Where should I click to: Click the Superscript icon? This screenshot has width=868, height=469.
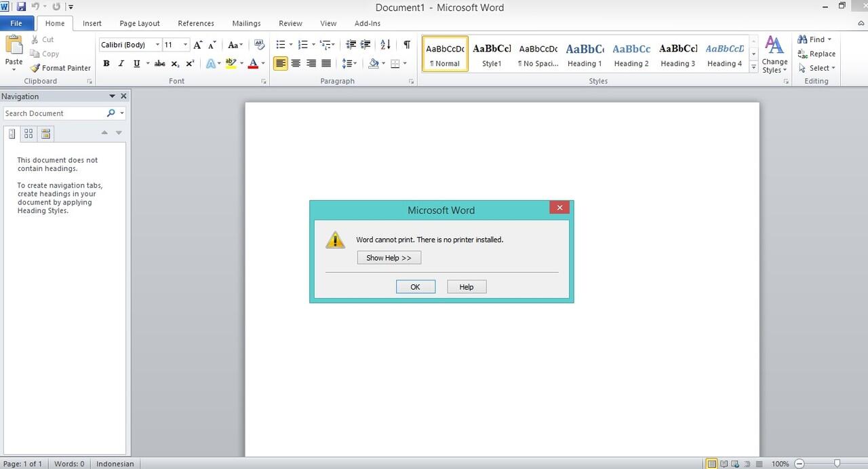[190, 63]
